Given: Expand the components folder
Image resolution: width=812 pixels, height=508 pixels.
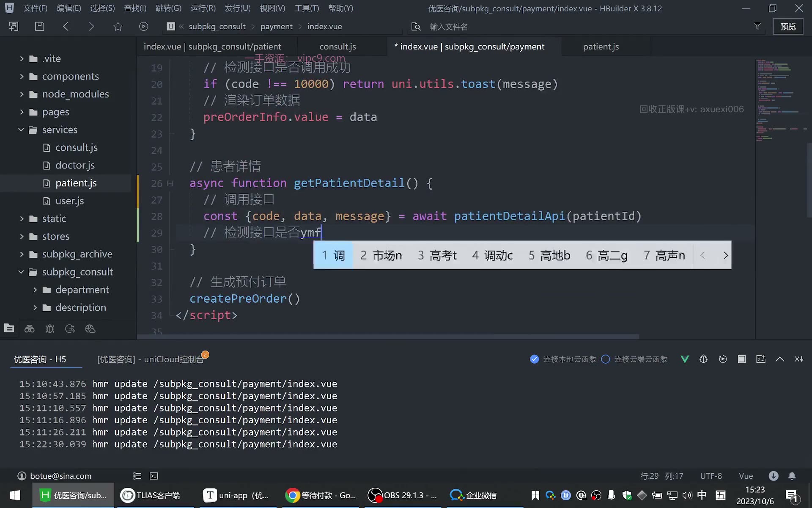Looking at the screenshot, I should pos(21,76).
